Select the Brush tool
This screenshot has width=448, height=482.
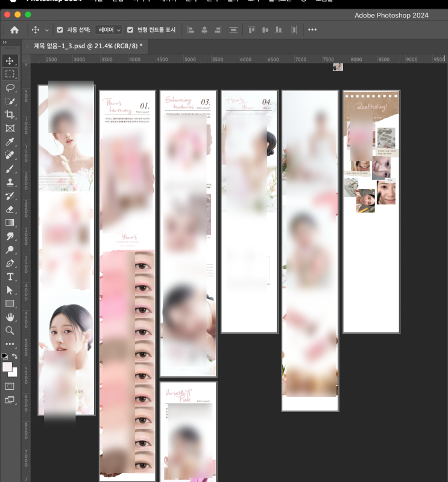10,169
